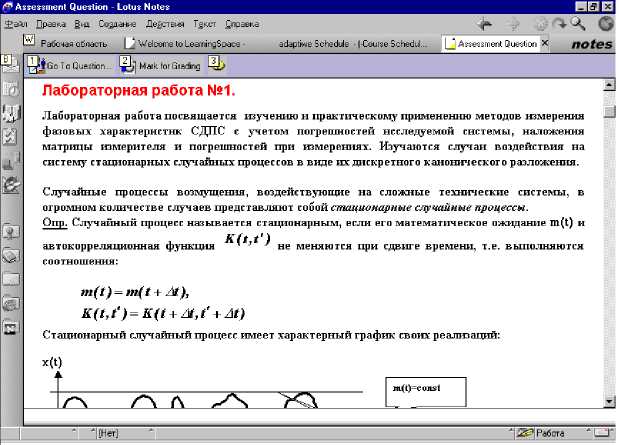Image resolution: width=619 pixels, height=445 pixels.
Task: Click the m(t)=const box in the graph
Action: tap(426, 391)
